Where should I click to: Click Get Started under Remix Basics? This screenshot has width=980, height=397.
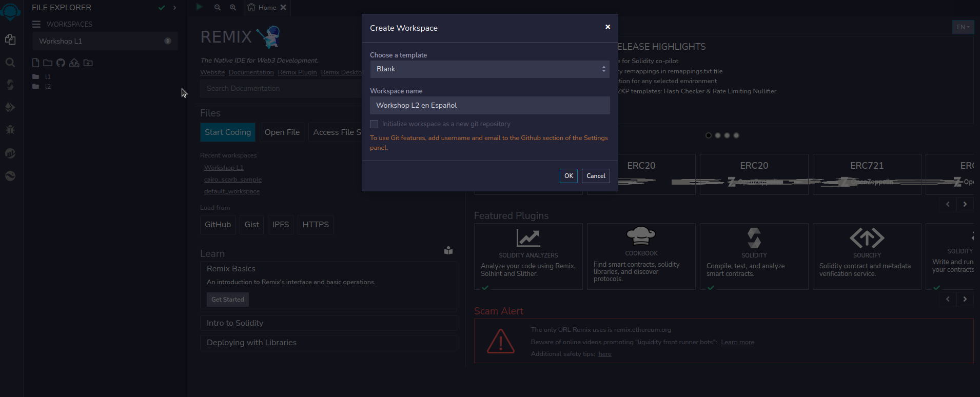pyautogui.click(x=228, y=300)
